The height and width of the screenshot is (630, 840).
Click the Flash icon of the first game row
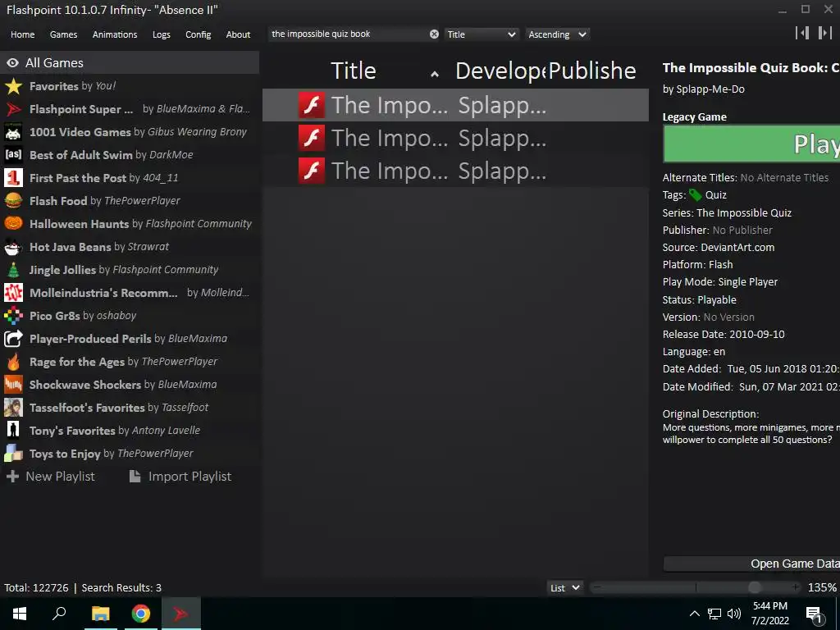click(312, 105)
